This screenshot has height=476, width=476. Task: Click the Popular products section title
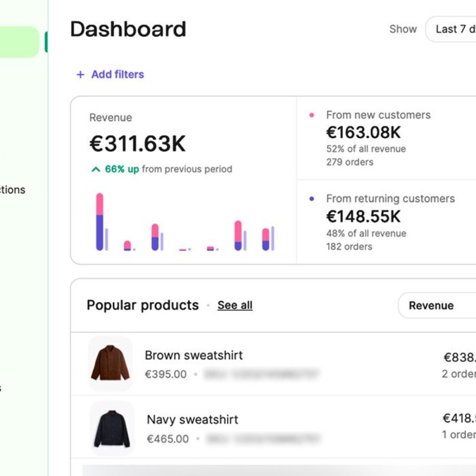pyautogui.click(x=143, y=305)
